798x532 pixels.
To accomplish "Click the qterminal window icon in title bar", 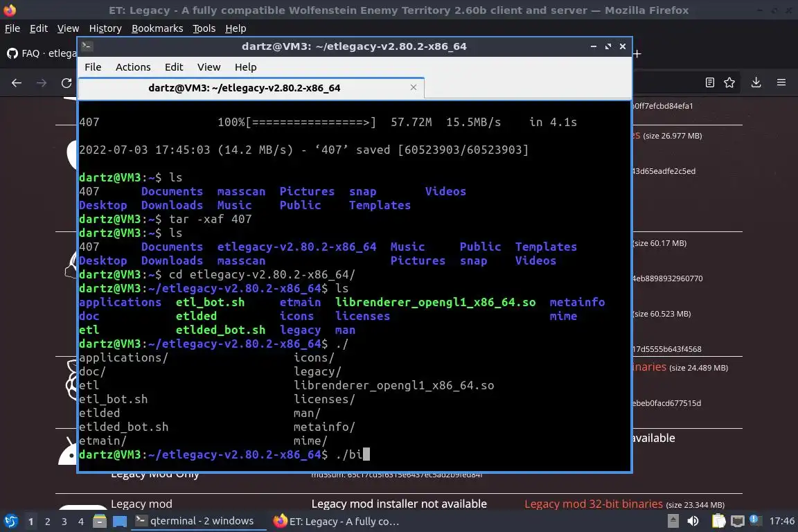I will [87, 46].
